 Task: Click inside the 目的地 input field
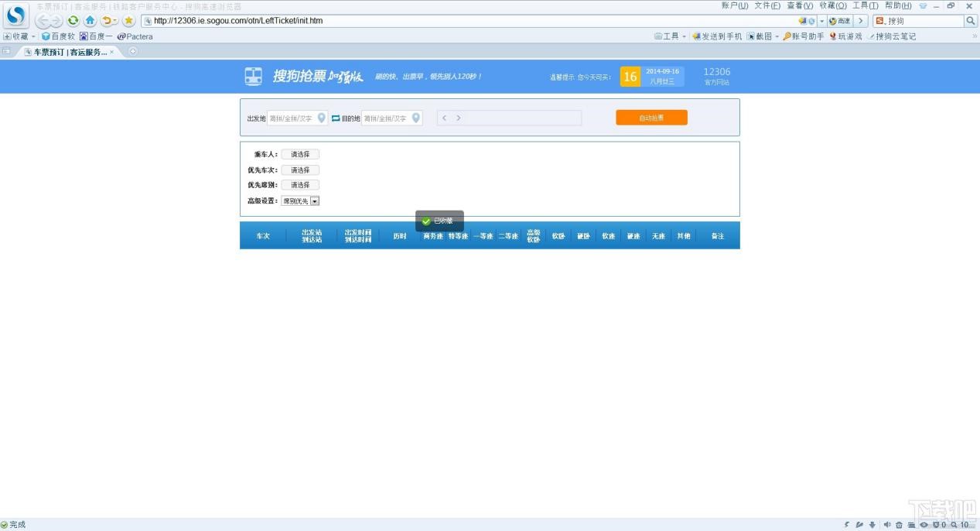387,118
